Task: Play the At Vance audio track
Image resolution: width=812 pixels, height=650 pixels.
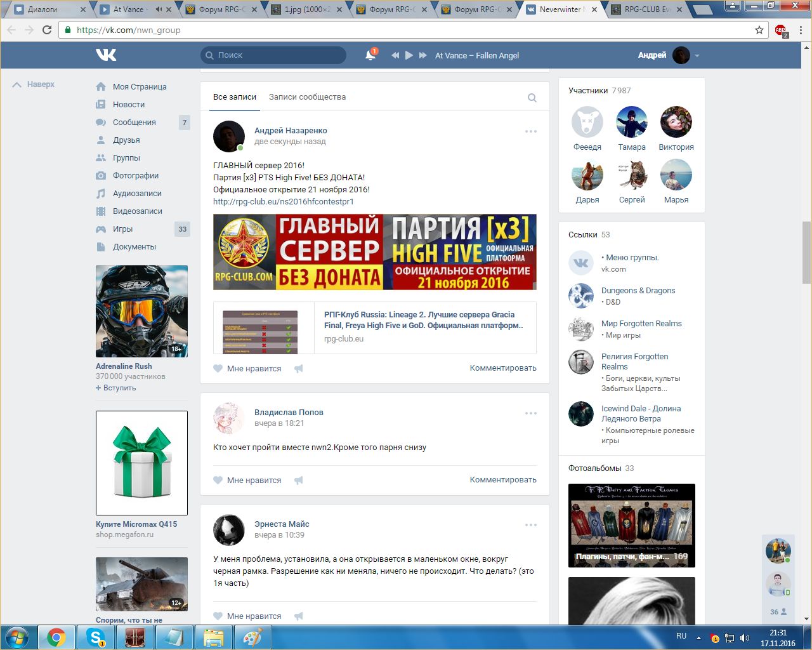Action: (x=409, y=55)
